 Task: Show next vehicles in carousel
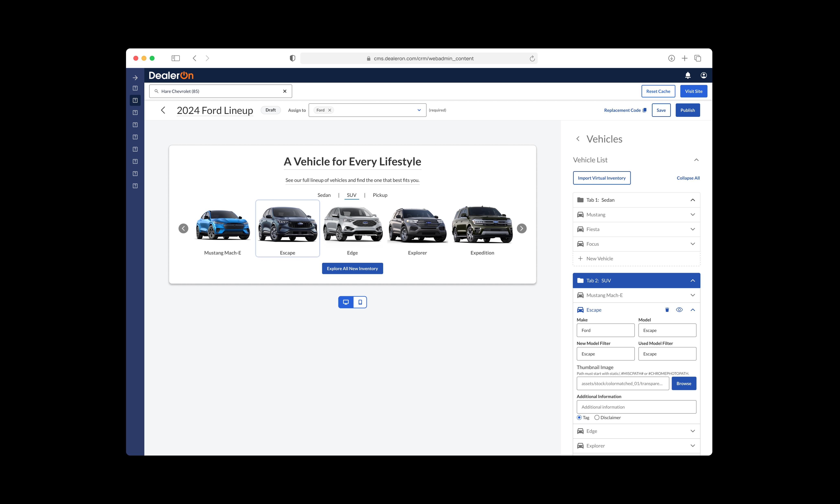click(522, 229)
